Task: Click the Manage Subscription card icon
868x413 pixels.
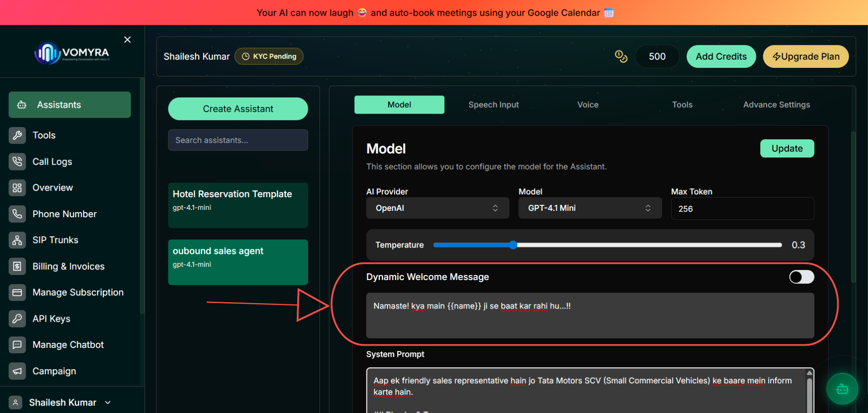Action: (x=17, y=293)
